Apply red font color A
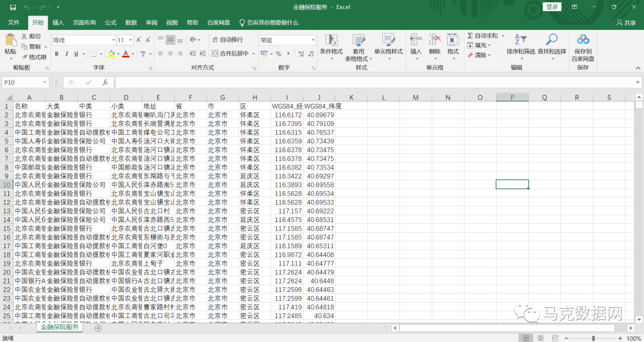644x342 pixels. pyautogui.click(x=126, y=54)
